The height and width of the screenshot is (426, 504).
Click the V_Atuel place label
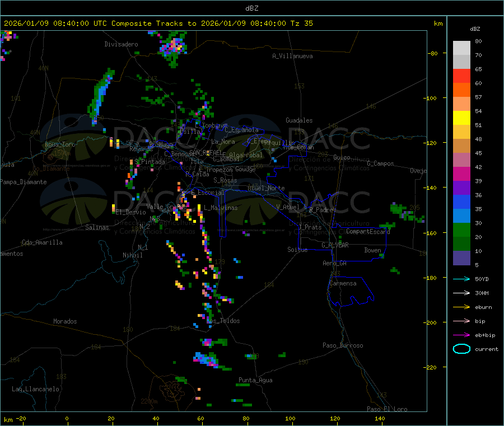point(288,207)
